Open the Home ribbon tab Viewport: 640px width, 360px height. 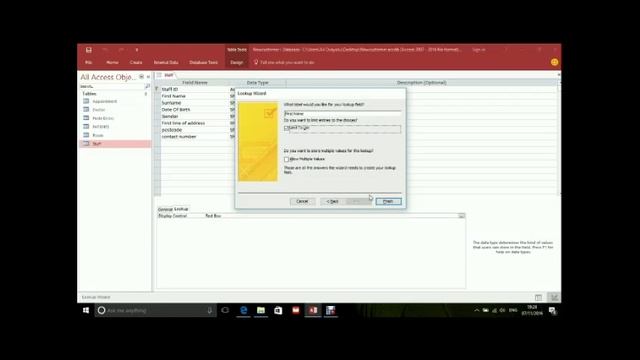(112, 62)
